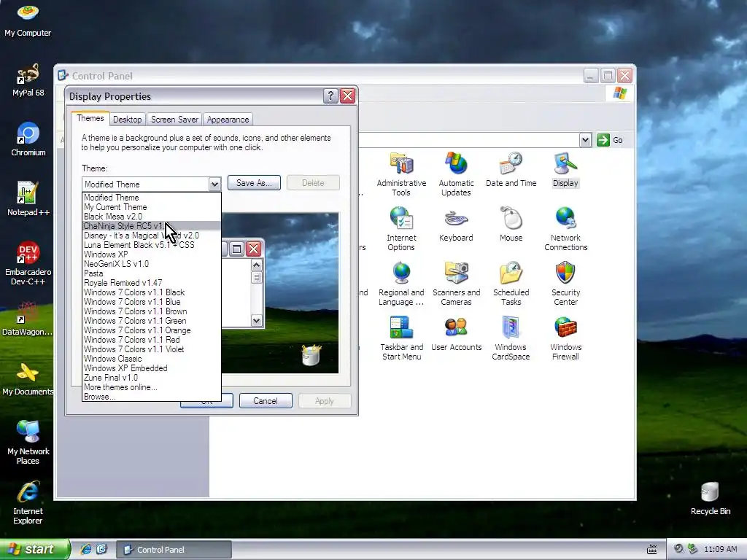The height and width of the screenshot is (560, 747).
Task: Open Network Connections icon
Action: click(565, 228)
